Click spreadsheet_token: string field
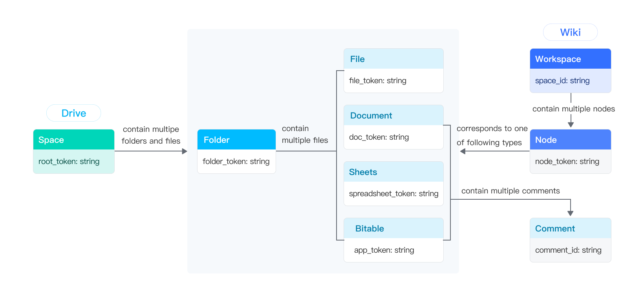The height and width of the screenshot is (297, 644). click(393, 194)
